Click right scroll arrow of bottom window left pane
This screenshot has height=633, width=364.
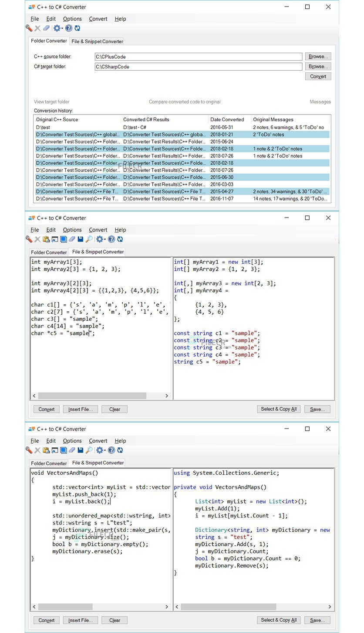point(166,607)
